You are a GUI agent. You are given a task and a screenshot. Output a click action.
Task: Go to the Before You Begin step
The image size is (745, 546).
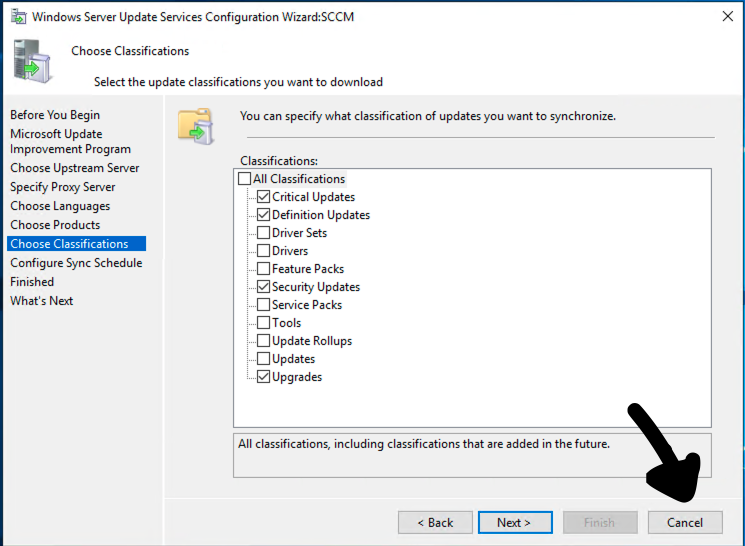coord(55,115)
